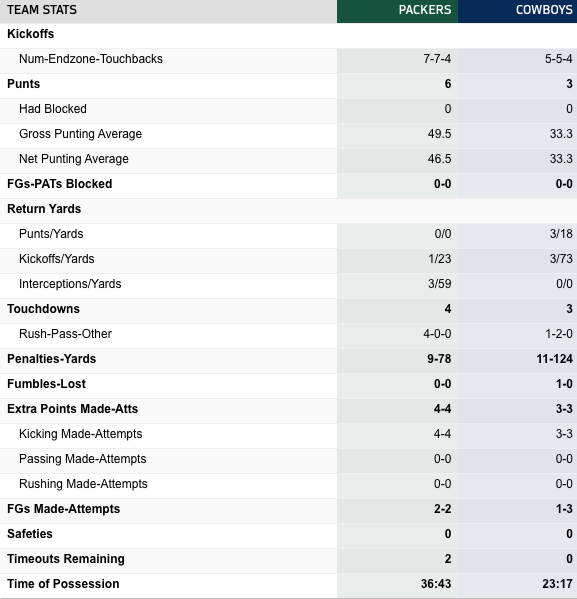Select the Num-Endzone-Touchbacks row label

[91, 59]
